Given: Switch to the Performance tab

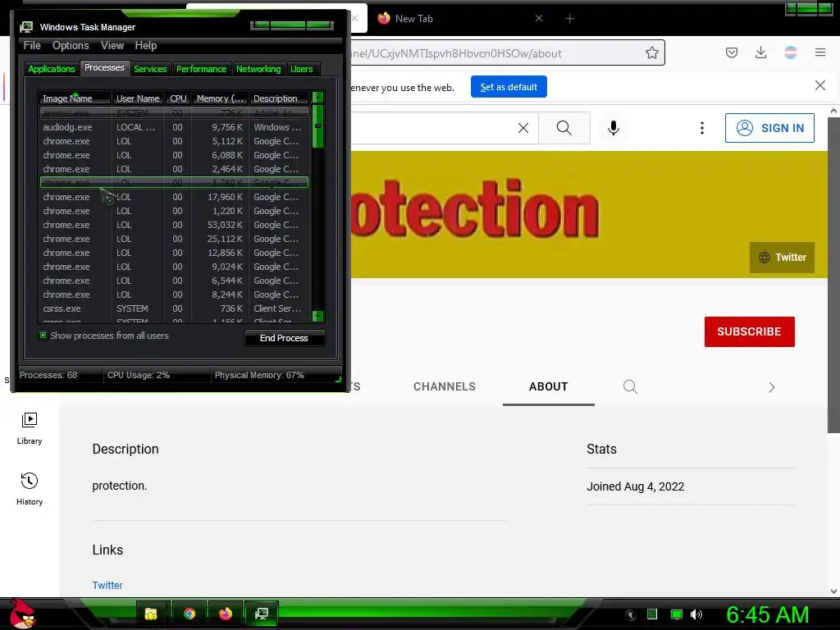Looking at the screenshot, I should click(202, 69).
